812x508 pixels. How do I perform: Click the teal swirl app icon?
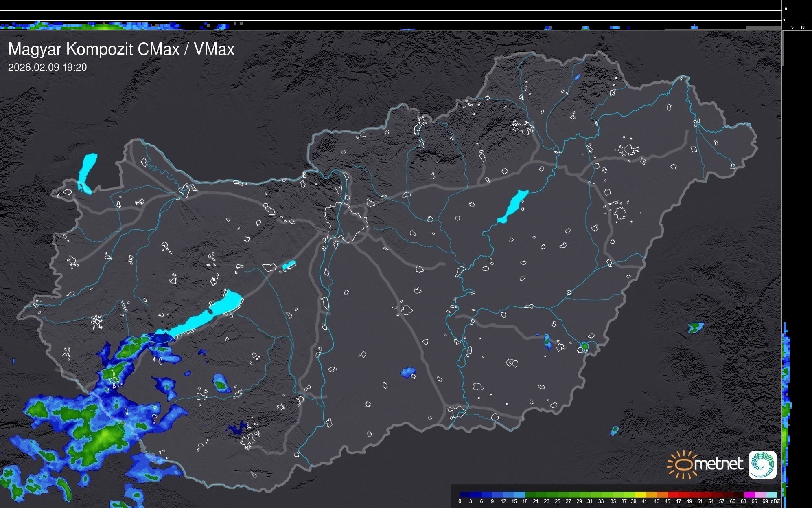click(762, 464)
